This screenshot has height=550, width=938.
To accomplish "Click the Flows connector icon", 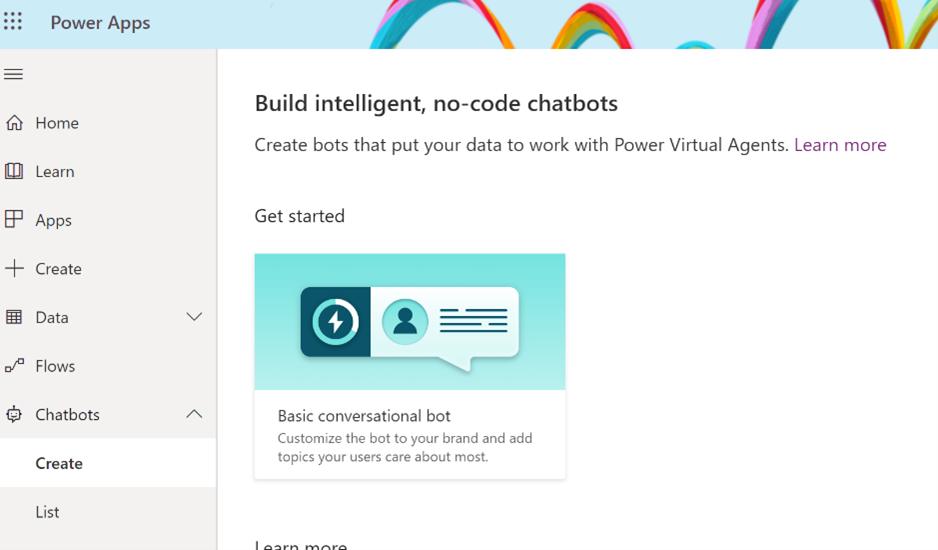I will tap(14, 366).
